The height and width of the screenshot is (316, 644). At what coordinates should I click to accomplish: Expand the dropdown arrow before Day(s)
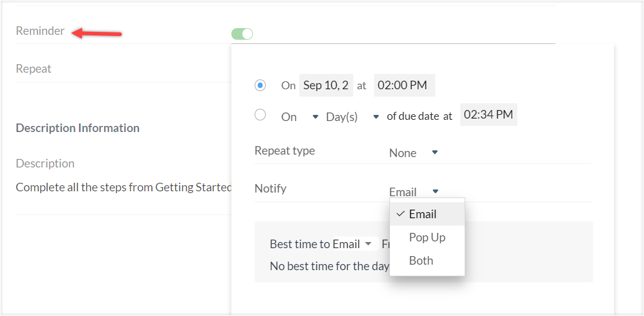point(315,117)
